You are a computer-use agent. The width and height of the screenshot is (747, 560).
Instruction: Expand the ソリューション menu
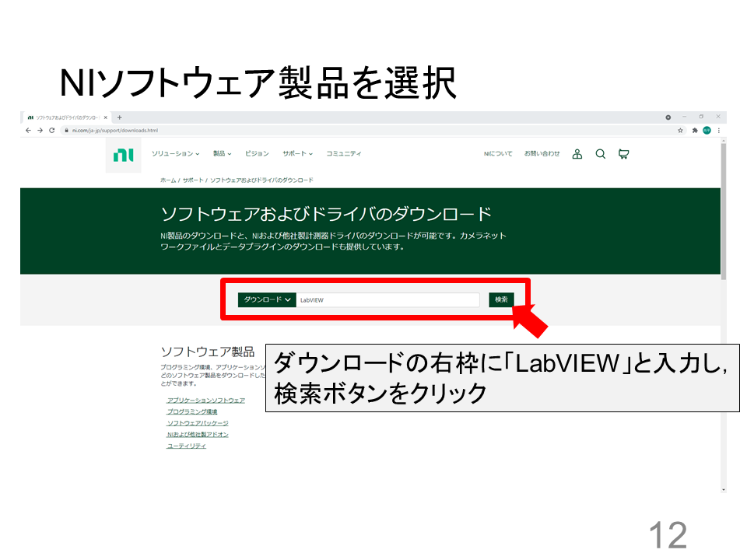click(175, 154)
